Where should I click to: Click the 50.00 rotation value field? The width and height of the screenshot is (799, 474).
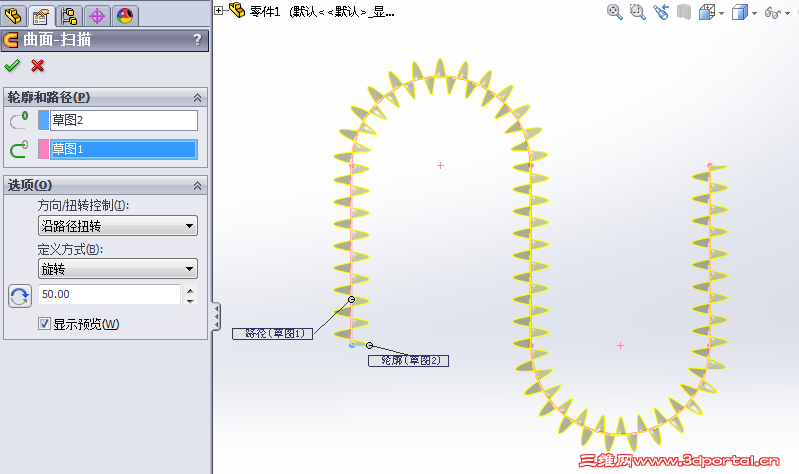(x=109, y=295)
